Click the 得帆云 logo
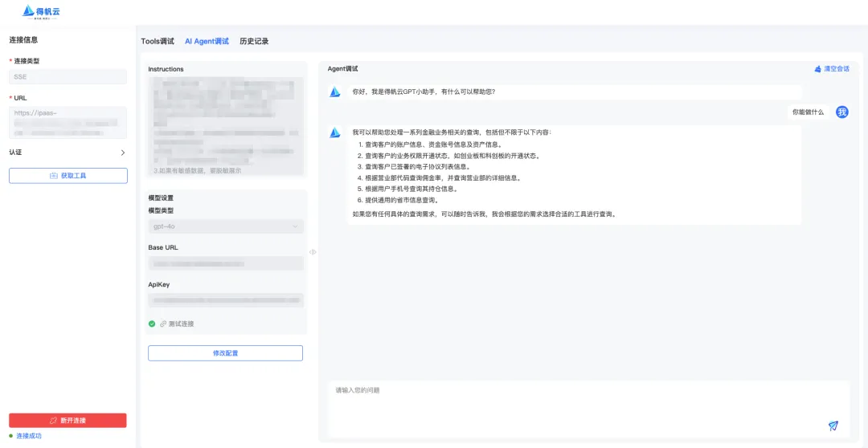 [40, 11]
